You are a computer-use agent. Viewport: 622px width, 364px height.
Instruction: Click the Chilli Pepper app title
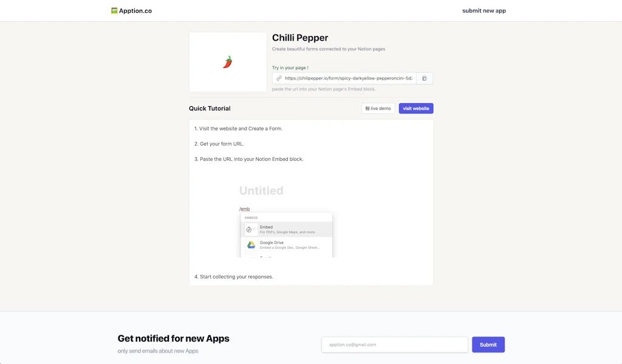tap(299, 38)
